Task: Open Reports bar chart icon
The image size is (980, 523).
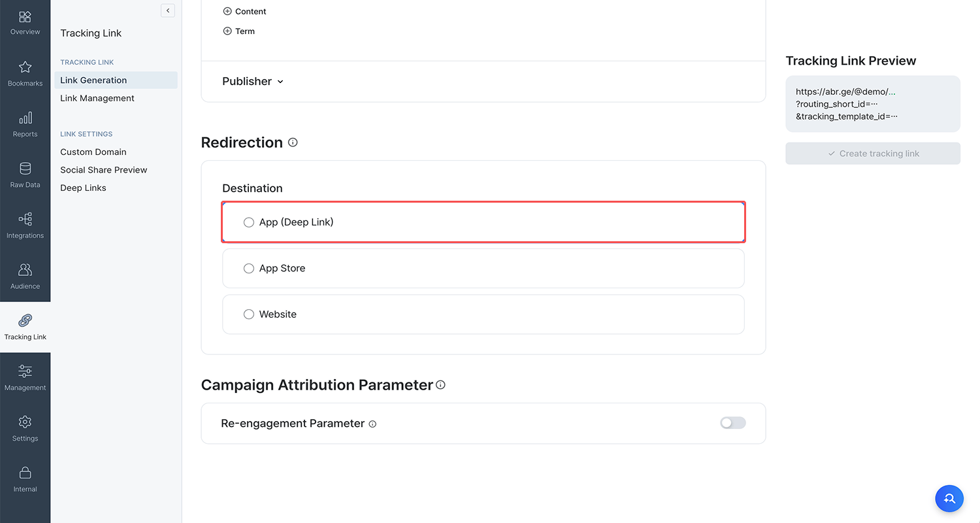Action: [x=25, y=118]
